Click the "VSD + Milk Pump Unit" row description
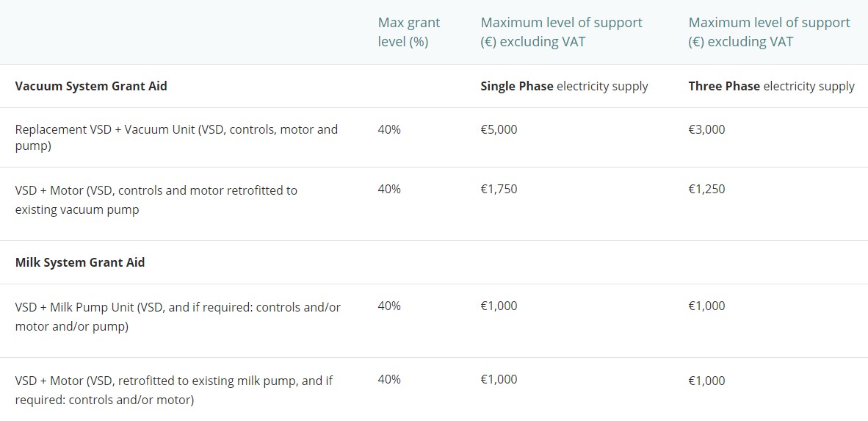The width and height of the screenshot is (868, 421). (178, 317)
